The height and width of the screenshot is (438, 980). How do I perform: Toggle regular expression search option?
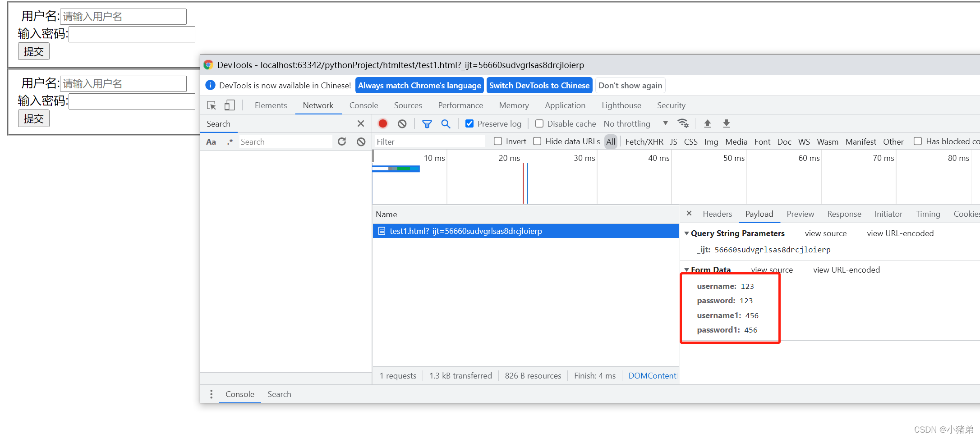230,142
